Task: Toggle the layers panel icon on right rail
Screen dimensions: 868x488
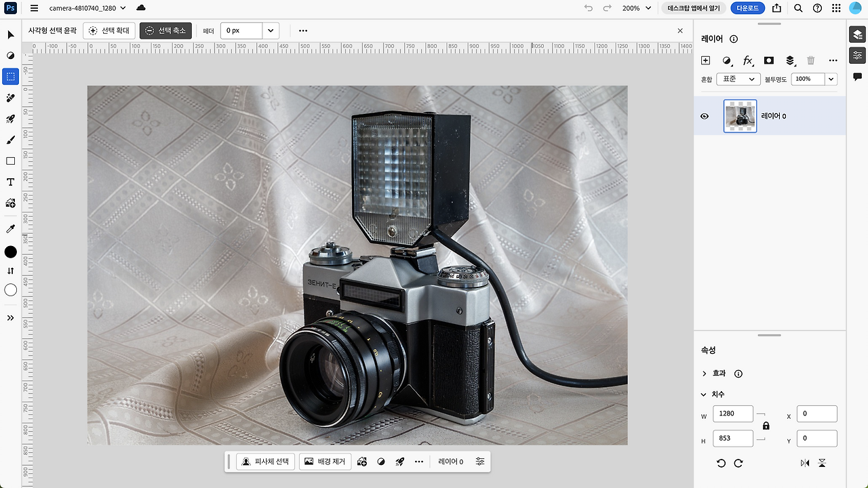Action: tap(857, 35)
